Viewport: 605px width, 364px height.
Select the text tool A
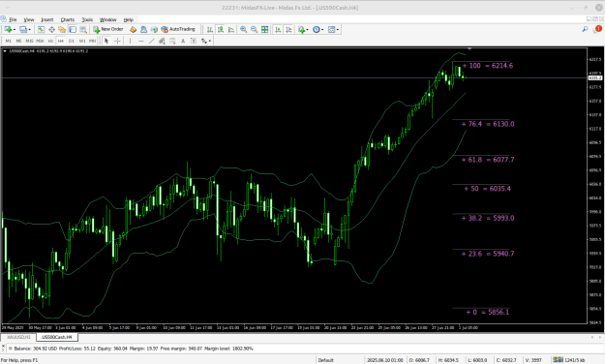click(x=183, y=41)
